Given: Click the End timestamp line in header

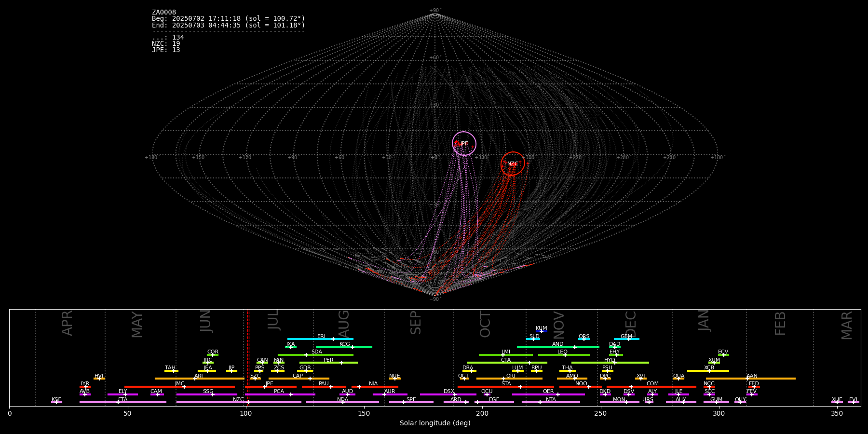Looking at the screenshot, I should tap(229, 25).
